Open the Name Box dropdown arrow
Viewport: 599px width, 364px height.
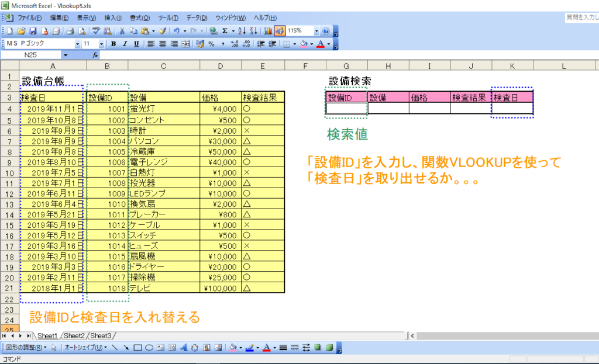(66, 55)
